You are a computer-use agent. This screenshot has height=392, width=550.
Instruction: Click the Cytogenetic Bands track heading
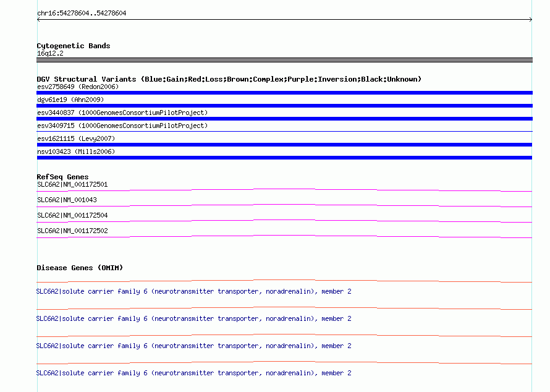coord(74,46)
